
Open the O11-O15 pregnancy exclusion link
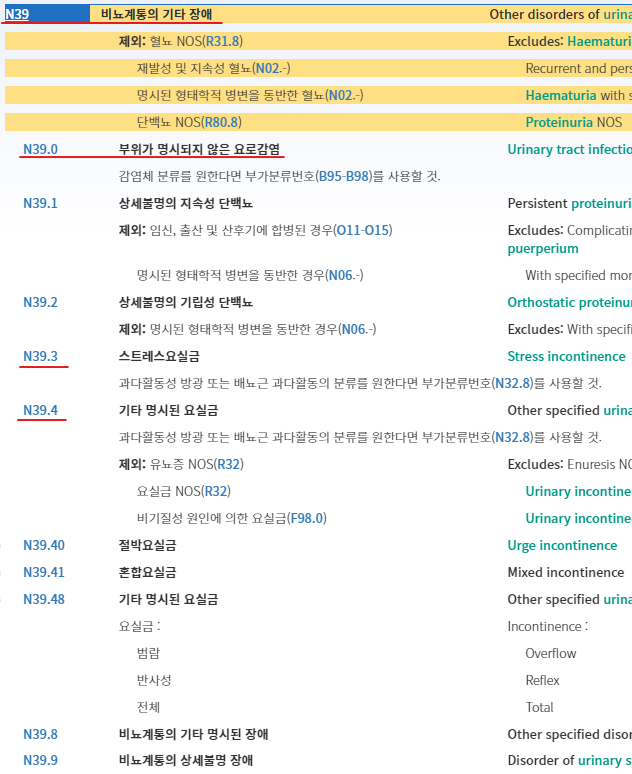pos(363,231)
